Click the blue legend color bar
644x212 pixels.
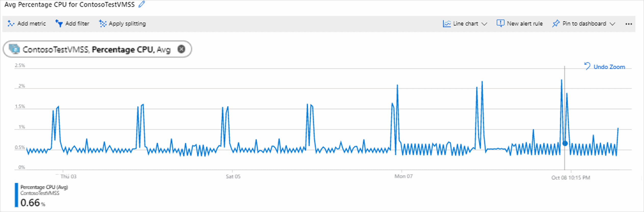coord(16,195)
